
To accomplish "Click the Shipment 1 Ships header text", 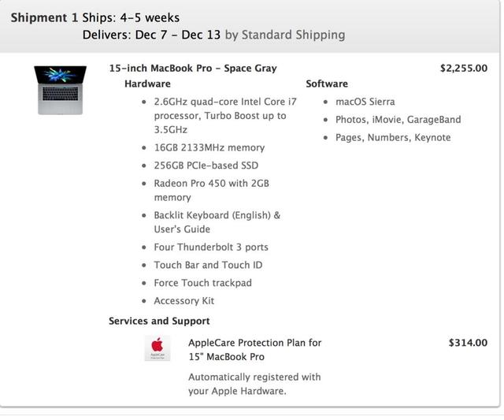I will pyautogui.click(x=95, y=17).
